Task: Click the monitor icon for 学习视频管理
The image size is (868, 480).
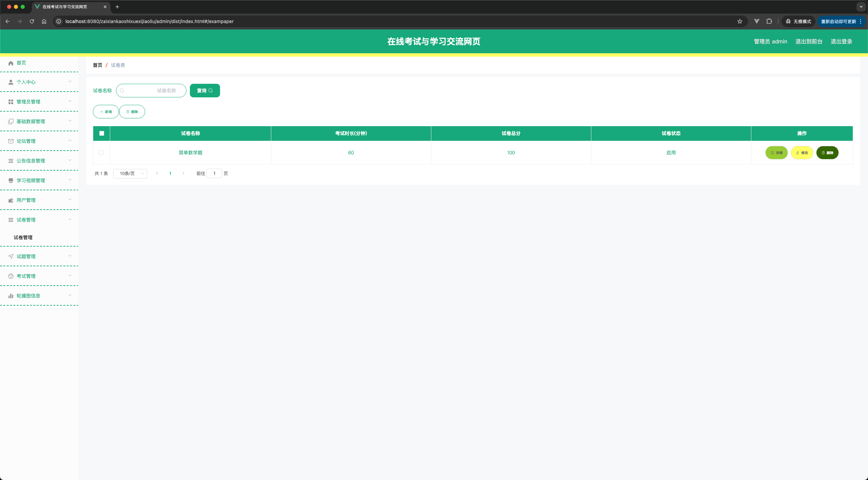Action: (x=11, y=180)
